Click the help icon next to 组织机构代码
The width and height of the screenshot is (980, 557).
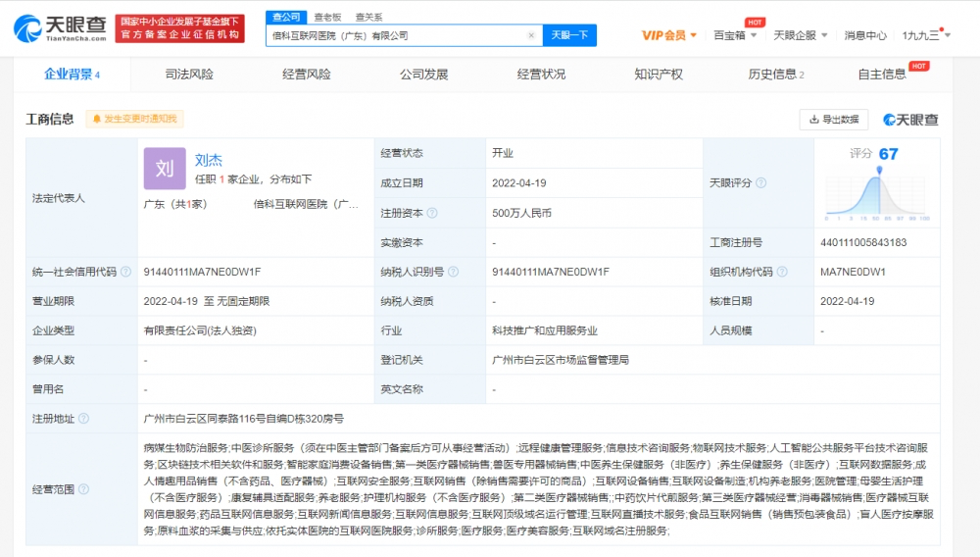tap(782, 272)
